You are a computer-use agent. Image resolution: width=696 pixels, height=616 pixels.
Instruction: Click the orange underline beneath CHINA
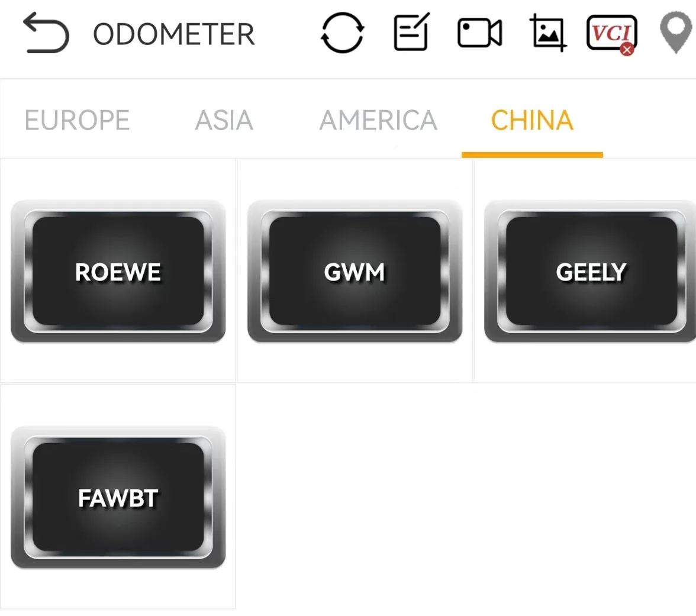(532, 154)
